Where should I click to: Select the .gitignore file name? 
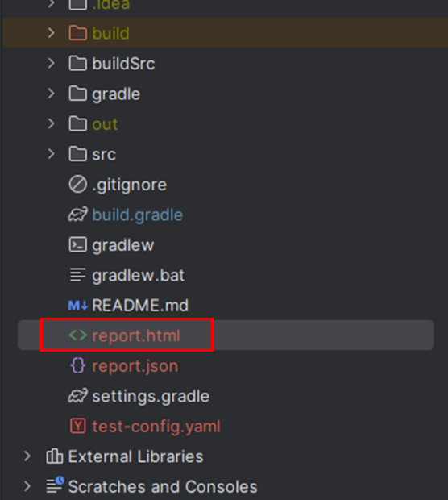129,185
